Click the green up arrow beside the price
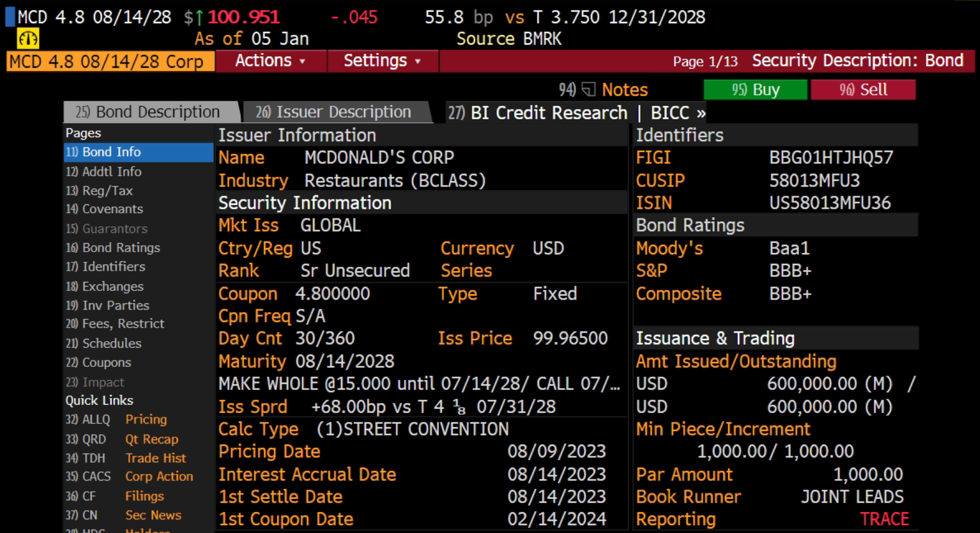This screenshot has width=980, height=533. tap(199, 18)
